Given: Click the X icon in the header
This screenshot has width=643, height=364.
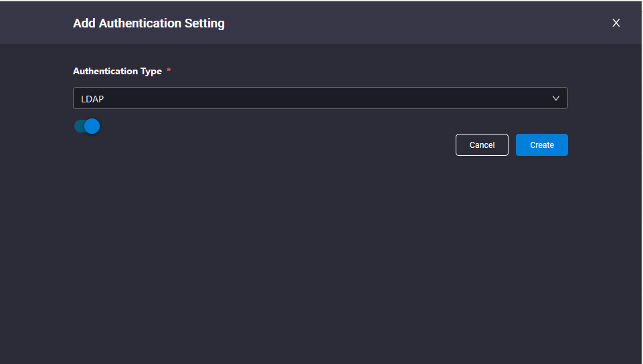Looking at the screenshot, I should 616,23.
